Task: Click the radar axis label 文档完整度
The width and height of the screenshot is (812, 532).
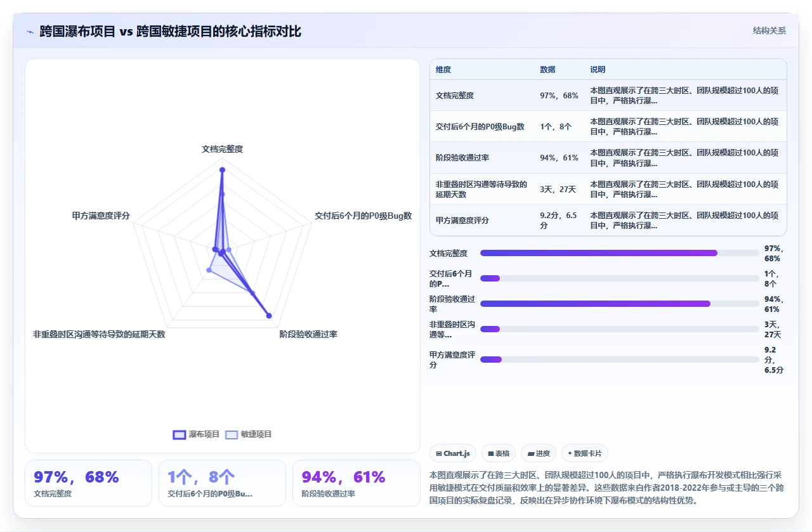Action: pyautogui.click(x=222, y=149)
